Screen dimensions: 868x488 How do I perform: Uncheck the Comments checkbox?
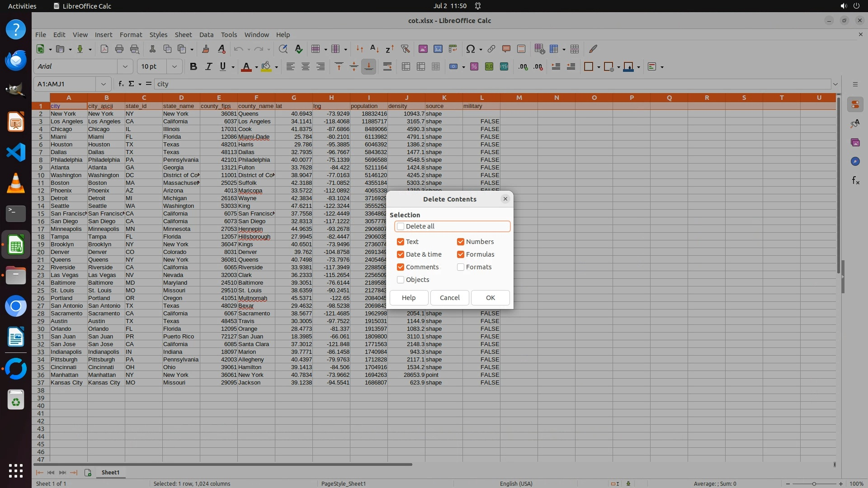coord(401,267)
